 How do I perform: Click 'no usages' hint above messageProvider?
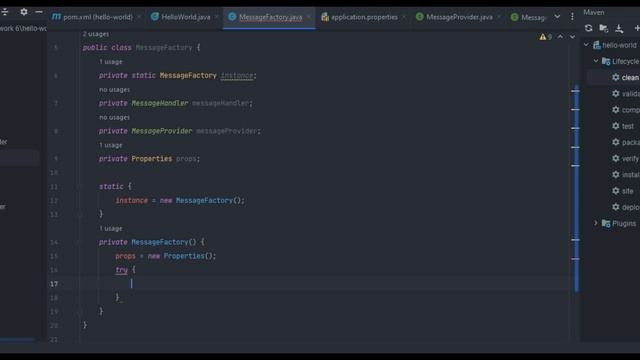point(114,117)
